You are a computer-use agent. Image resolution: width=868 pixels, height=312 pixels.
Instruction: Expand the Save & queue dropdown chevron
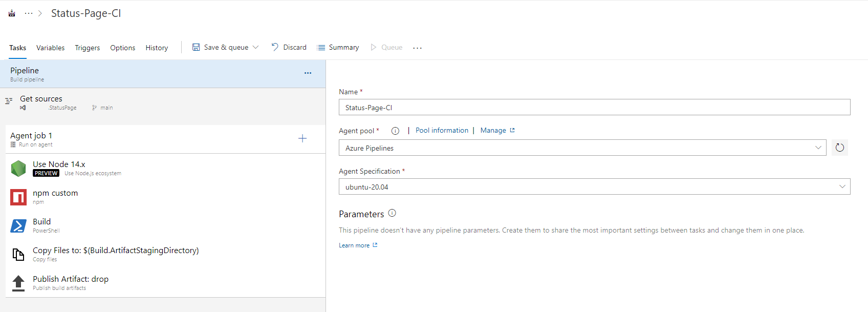point(256,47)
